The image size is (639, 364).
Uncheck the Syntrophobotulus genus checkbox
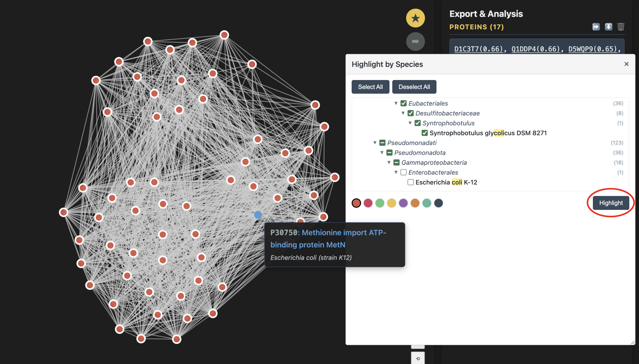(x=418, y=123)
